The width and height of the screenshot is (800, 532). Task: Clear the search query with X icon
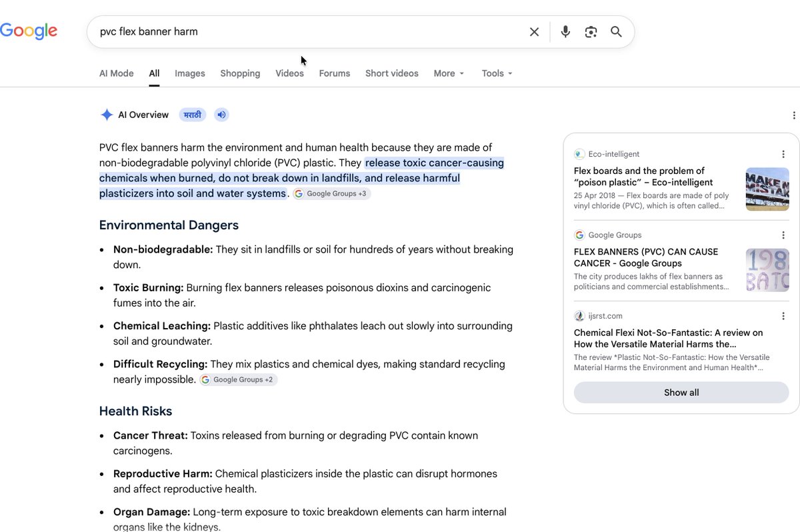534,32
